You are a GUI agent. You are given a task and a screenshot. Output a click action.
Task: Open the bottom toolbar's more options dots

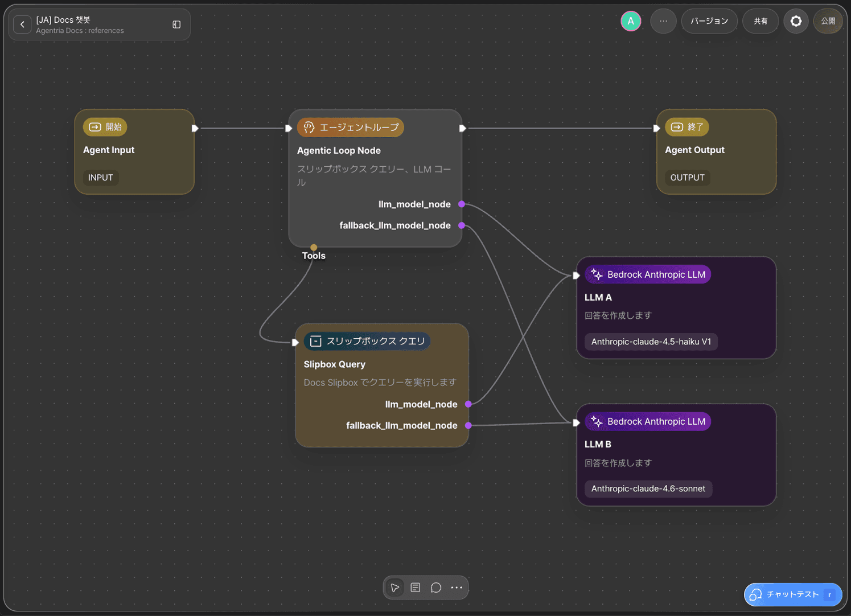457,588
